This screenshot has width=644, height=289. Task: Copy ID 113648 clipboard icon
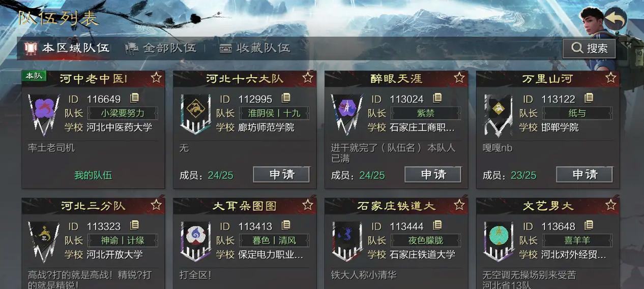pos(589,226)
